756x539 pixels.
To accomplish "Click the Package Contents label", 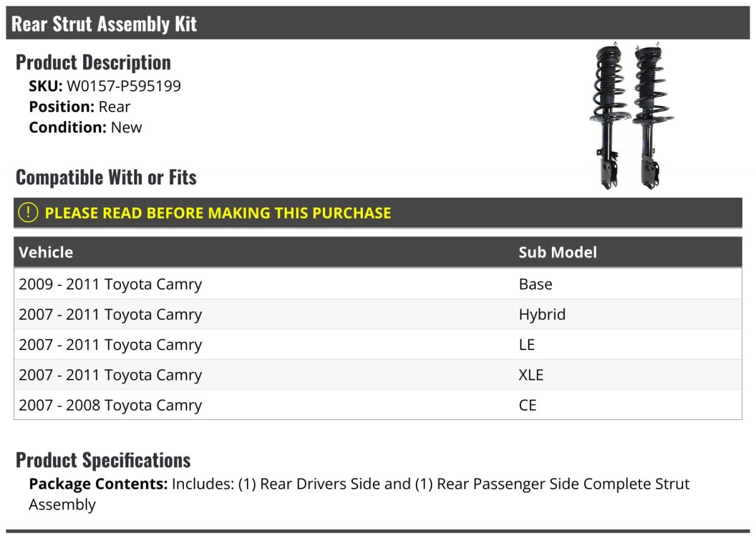I will (x=98, y=484).
